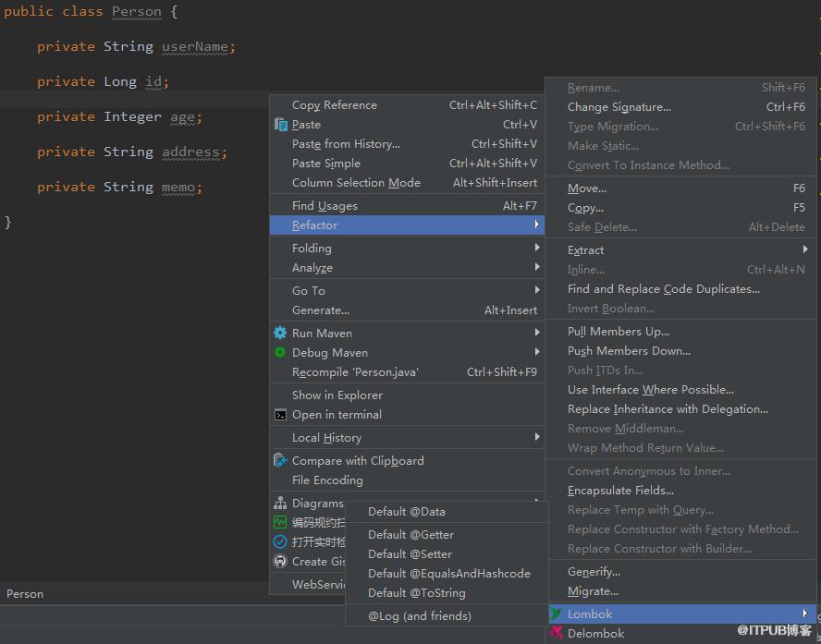Expand the Extract submenu arrow
This screenshot has height=644, width=821.
point(804,249)
